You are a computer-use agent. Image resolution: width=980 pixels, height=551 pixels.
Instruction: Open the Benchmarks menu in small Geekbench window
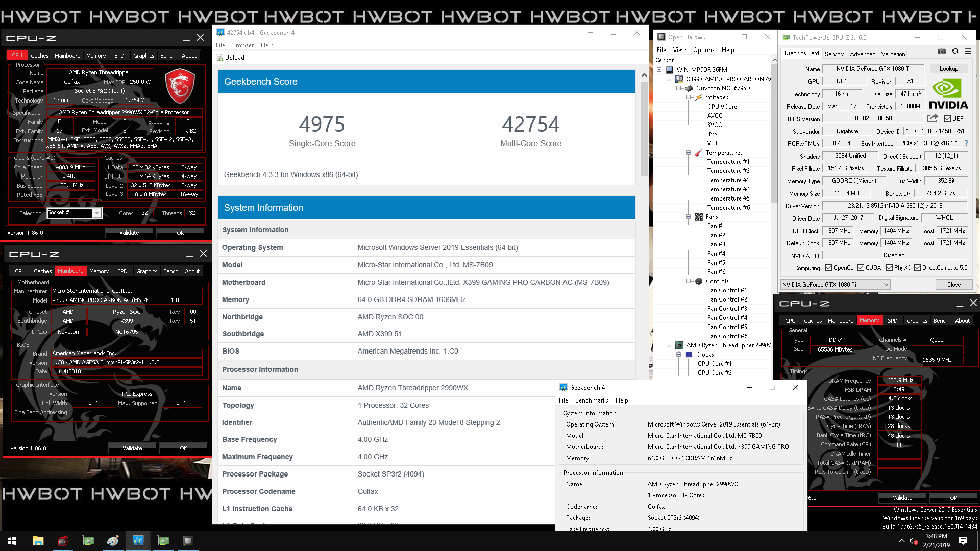(x=592, y=400)
